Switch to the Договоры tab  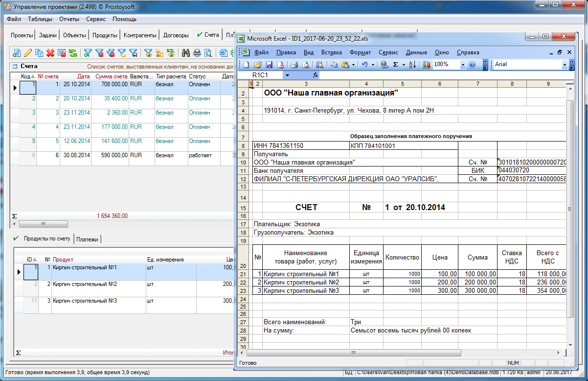(x=176, y=35)
